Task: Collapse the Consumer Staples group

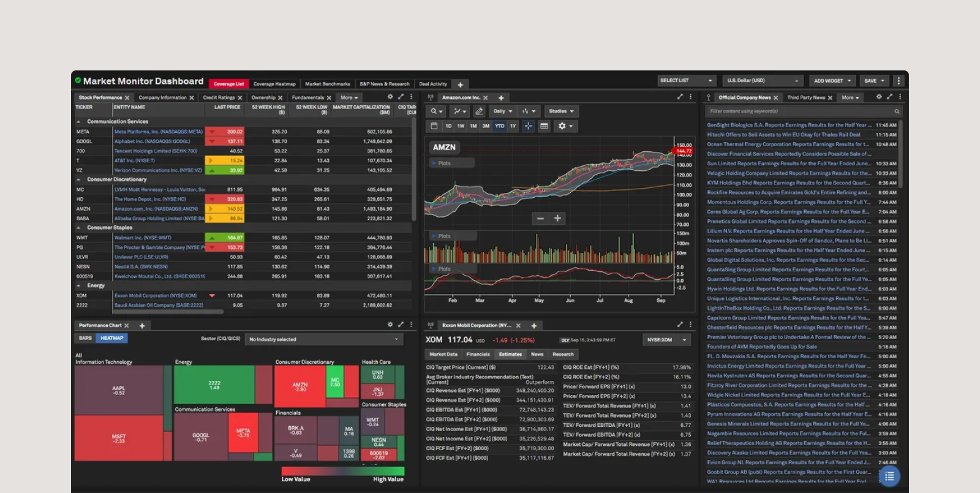Action: click(78, 228)
